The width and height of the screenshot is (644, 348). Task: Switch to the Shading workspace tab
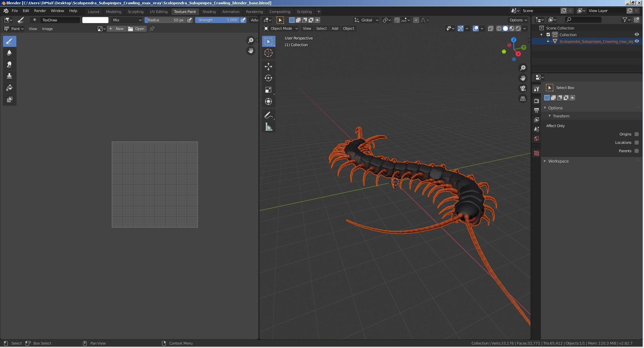click(x=209, y=11)
